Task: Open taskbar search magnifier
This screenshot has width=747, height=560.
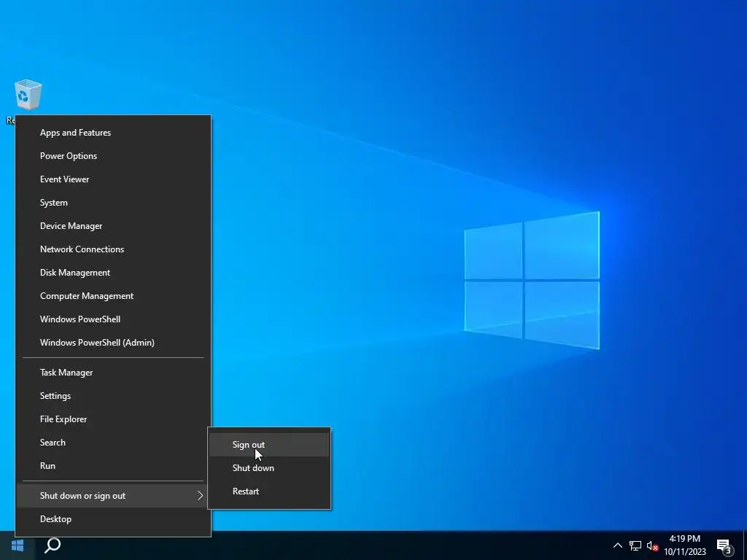Action: coord(53,545)
